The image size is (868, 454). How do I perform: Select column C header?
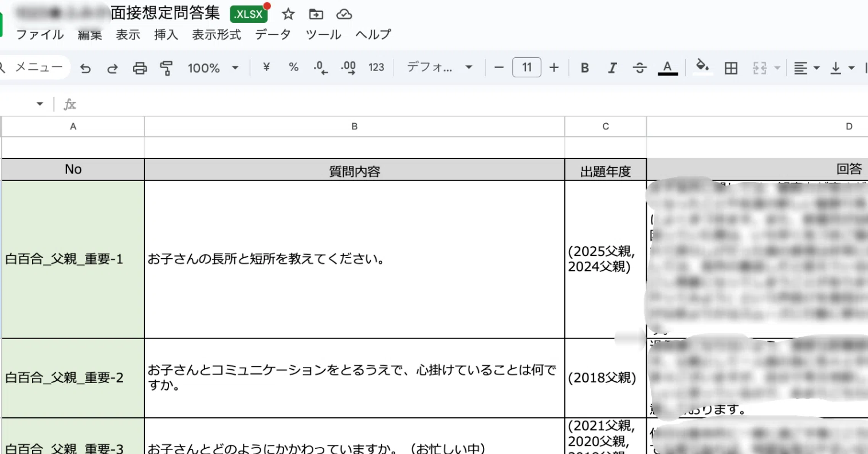[x=606, y=127]
